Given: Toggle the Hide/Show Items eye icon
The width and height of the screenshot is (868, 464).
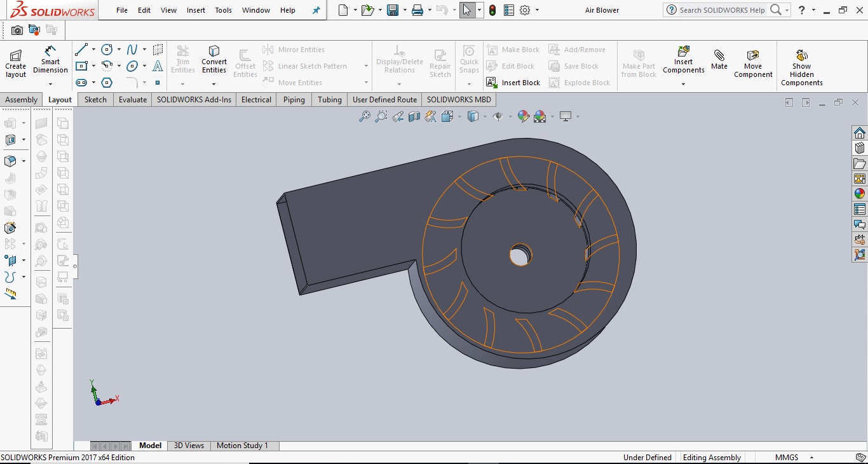Looking at the screenshot, I should (498, 116).
